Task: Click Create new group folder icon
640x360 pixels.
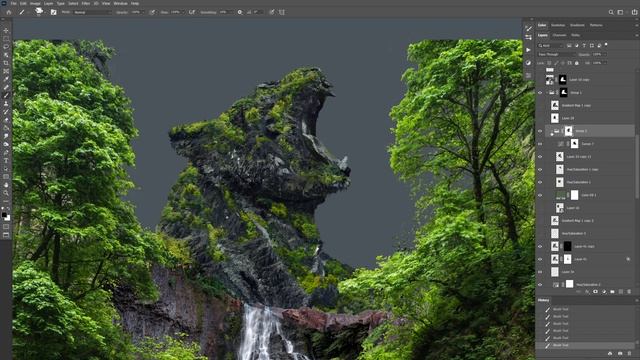Action: 612,292
